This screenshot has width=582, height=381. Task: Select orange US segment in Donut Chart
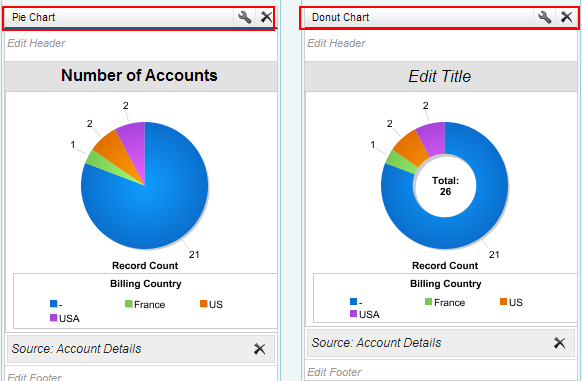410,148
